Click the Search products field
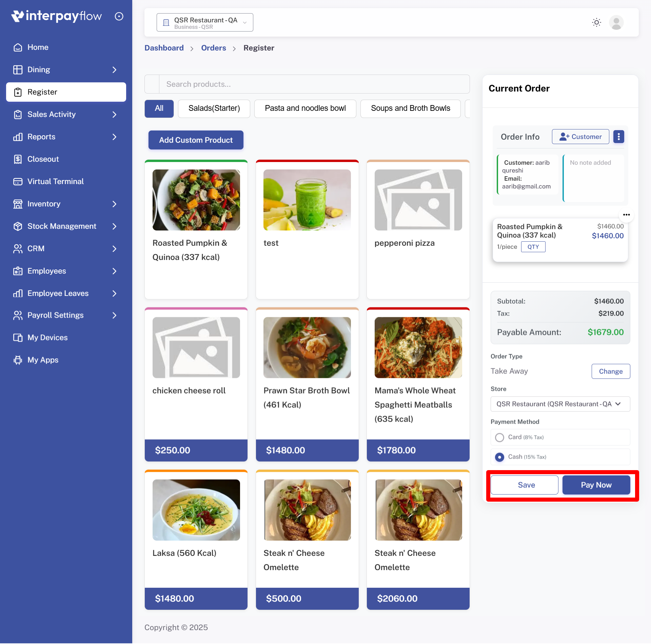 (314, 84)
